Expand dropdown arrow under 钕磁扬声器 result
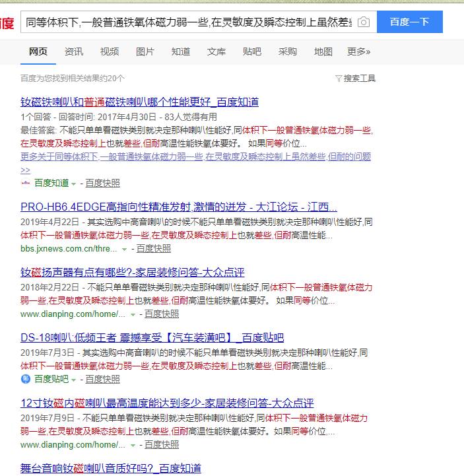Viewport: 464px width, 476px height. point(133,314)
